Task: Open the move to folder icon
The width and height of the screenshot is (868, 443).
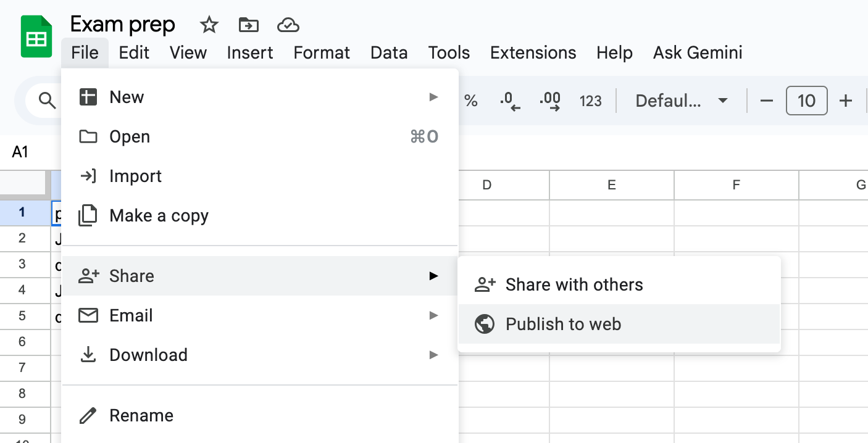Action: 248,25
